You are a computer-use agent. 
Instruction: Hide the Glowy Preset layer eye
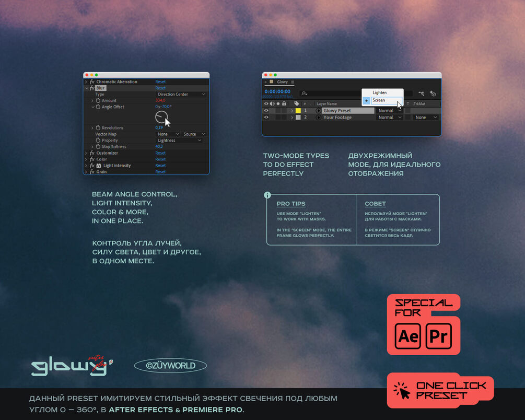point(266,111)
